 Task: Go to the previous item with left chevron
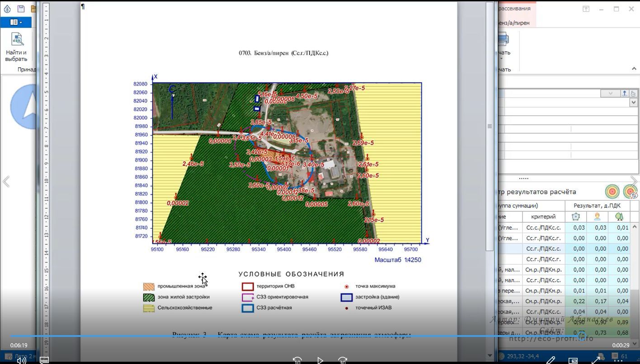(6, 182)
